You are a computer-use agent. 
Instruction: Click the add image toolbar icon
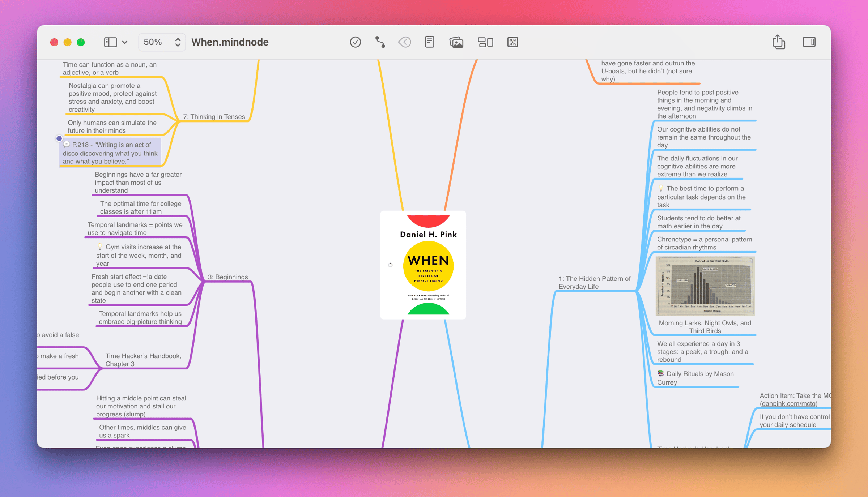point(456,42)
